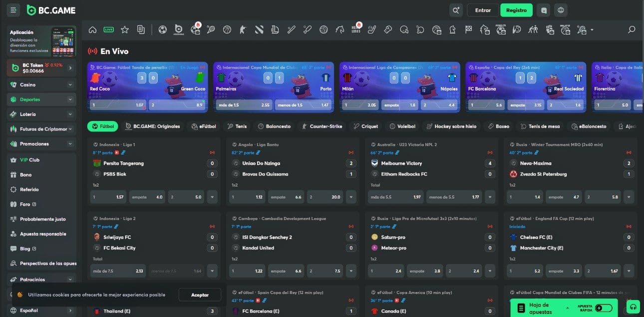
Task: Open the FC Barcelona vs Real Sociedad card
Action: coord(526,82)
